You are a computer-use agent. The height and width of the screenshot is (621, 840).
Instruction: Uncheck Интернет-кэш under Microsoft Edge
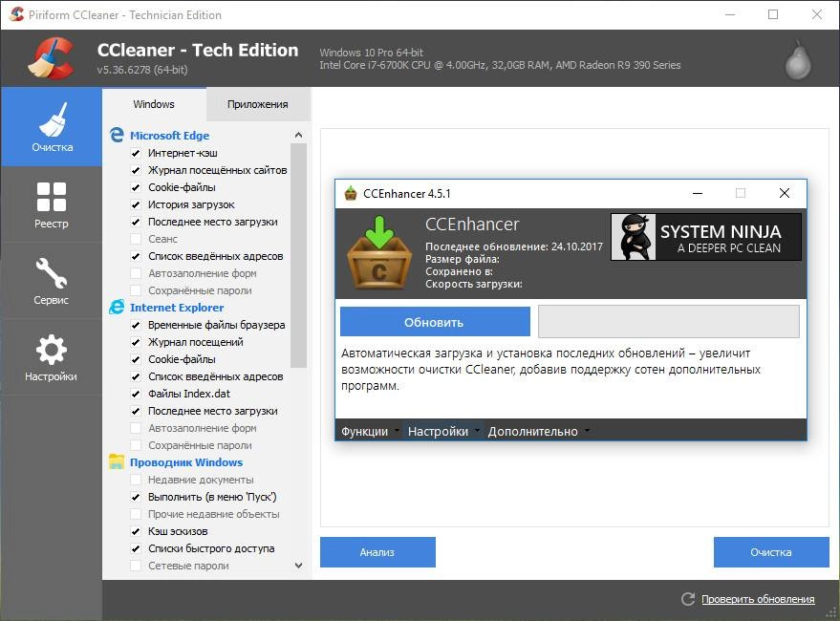[x=136, y=153]
